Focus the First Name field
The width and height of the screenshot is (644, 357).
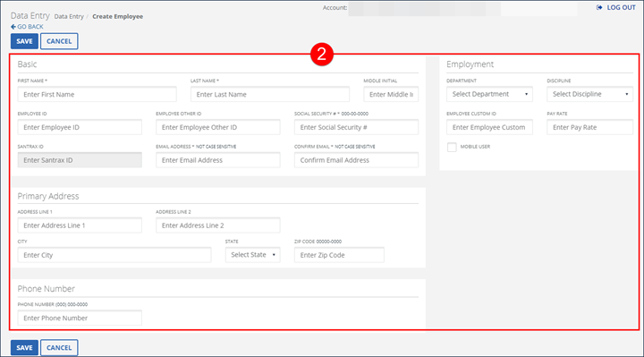pyautogui.click(x=97, y=94)
